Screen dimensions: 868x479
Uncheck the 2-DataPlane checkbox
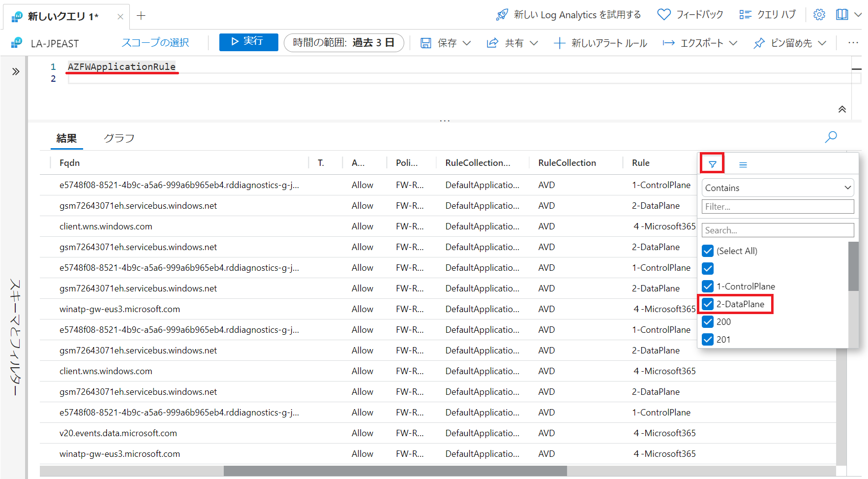coord(708,304)
